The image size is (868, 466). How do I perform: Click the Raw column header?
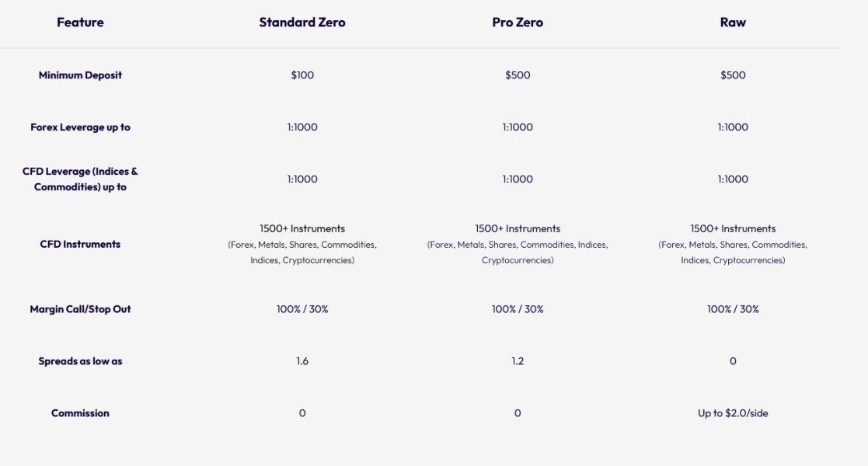pos(733,23)
